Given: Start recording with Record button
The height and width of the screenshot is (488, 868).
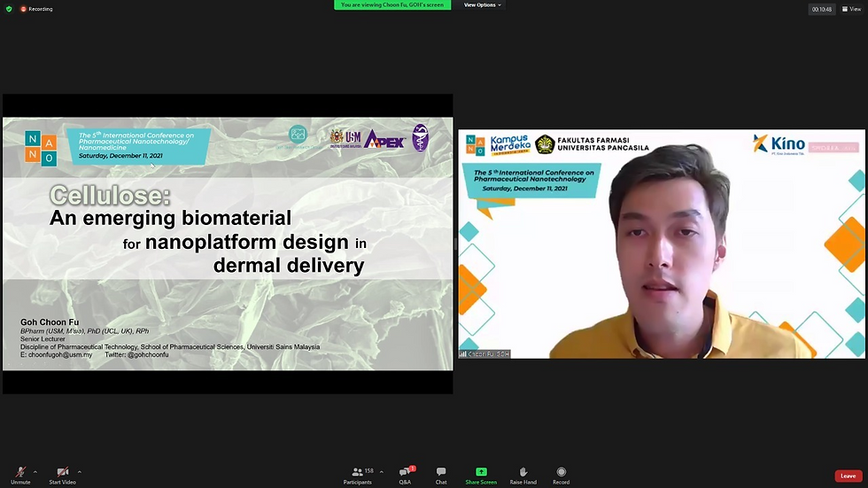Looking at the screenshot, I should point(561,476).
